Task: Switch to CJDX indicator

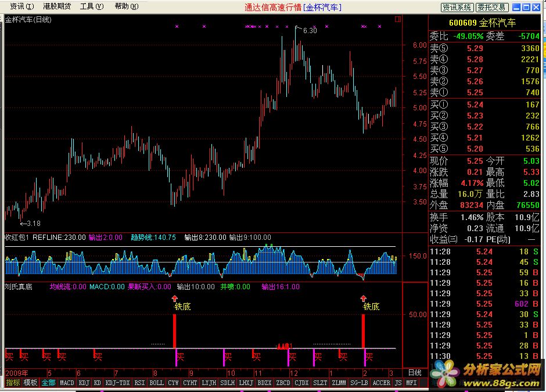Action: point(301,383)
